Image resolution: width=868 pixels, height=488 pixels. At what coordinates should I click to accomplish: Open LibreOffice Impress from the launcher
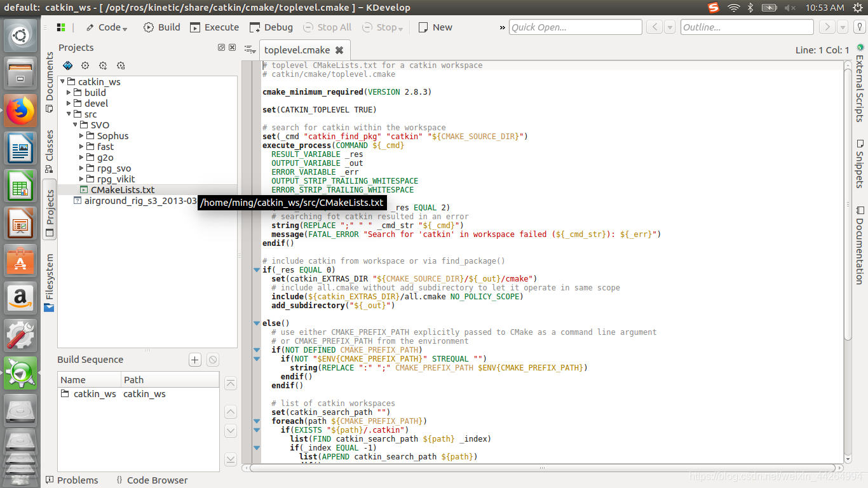(x=20, y=224)
